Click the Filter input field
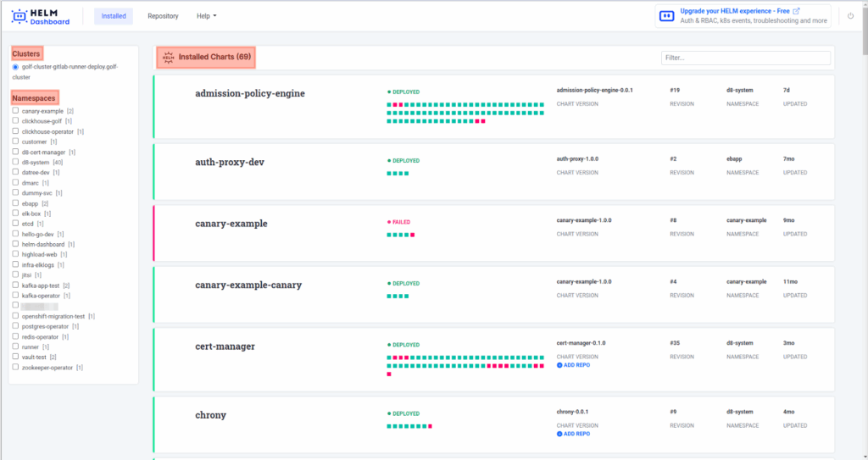 tap(745, 58)
